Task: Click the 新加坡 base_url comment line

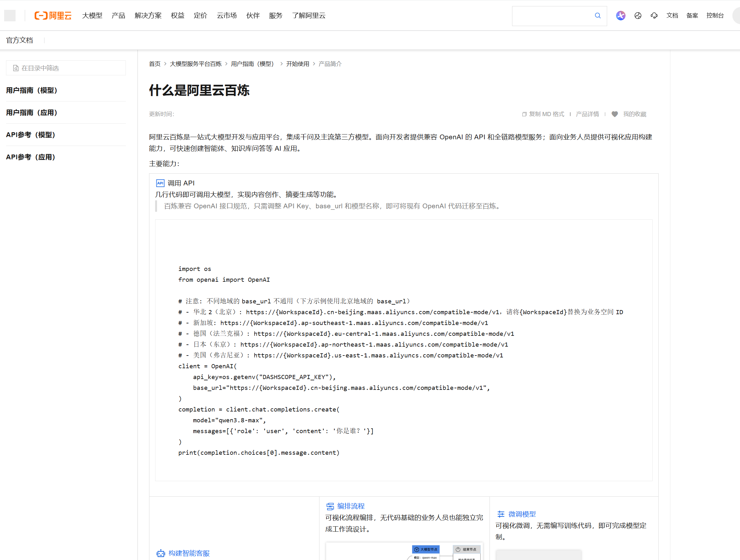Action: 333,323
